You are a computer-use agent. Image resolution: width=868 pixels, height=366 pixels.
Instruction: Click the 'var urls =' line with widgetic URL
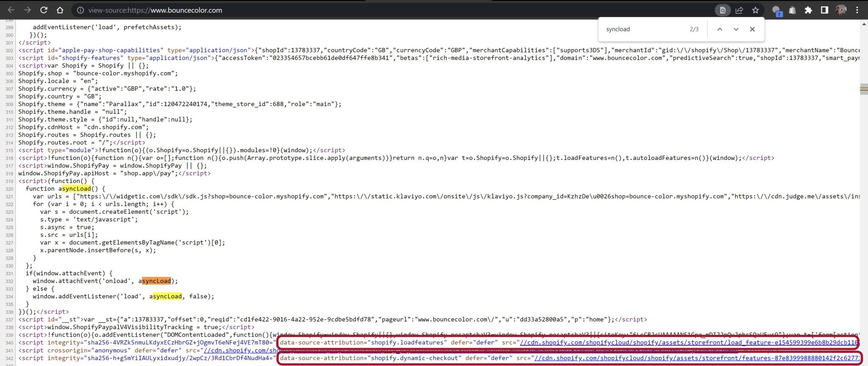coord(446,196)
